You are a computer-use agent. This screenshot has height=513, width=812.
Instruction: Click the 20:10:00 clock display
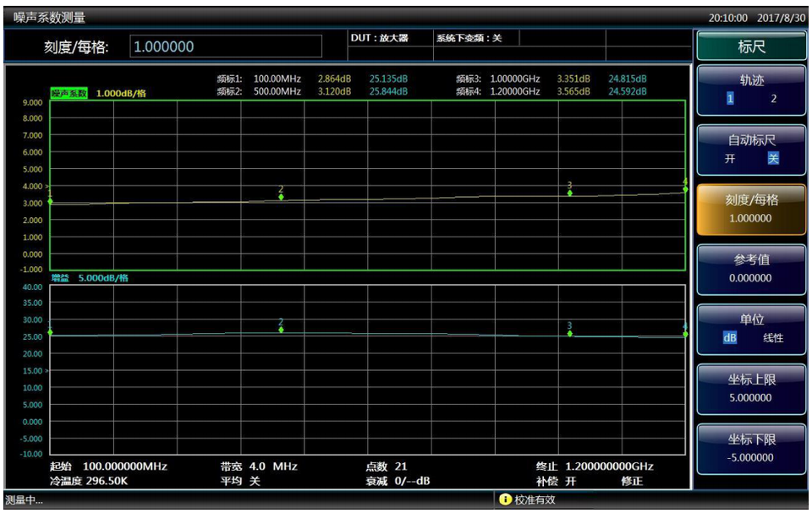[727, 18]
